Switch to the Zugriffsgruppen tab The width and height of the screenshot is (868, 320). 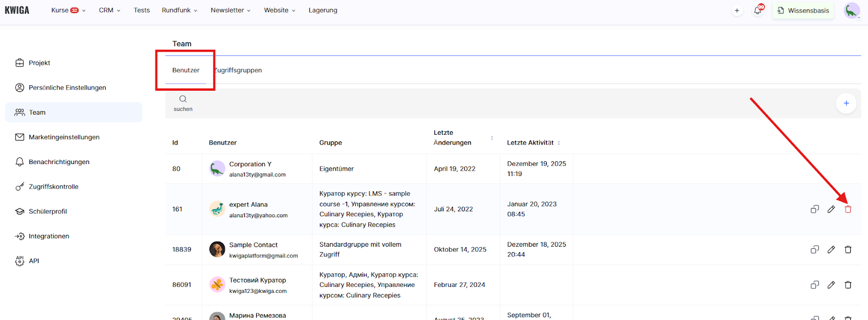pos(239,70)
